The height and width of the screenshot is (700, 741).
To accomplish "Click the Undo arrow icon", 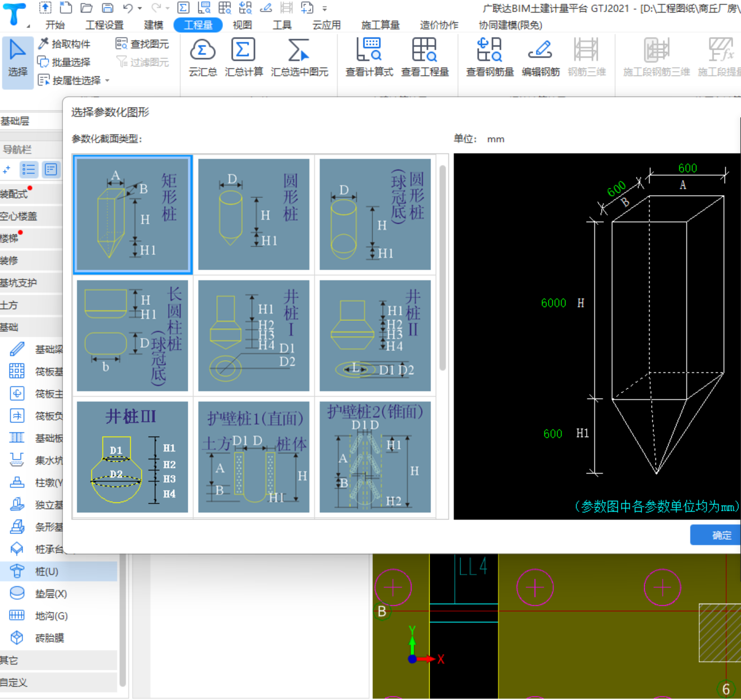I will click(128, 7).
